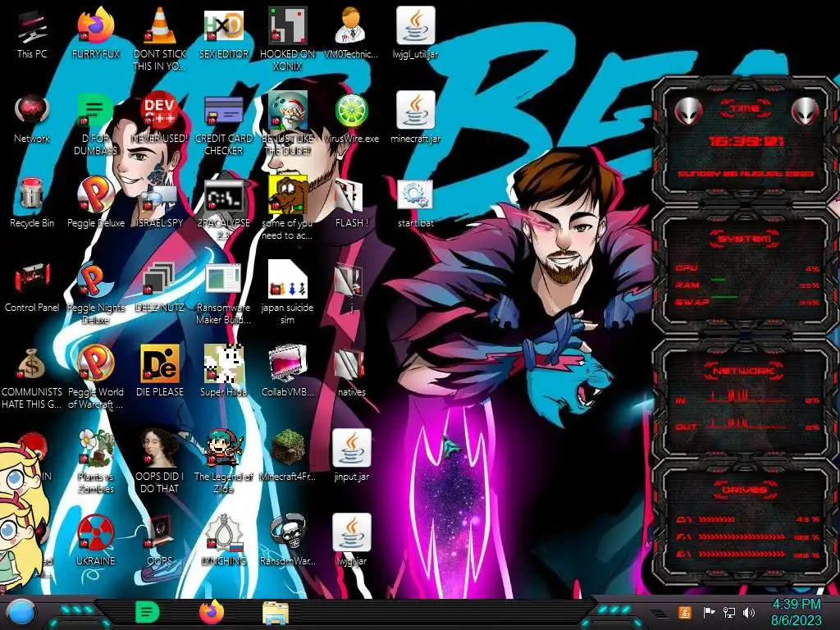Screen dimensions: 840x630
Task: Select the FLASH ! folder icon
Action: coord(351,203)
